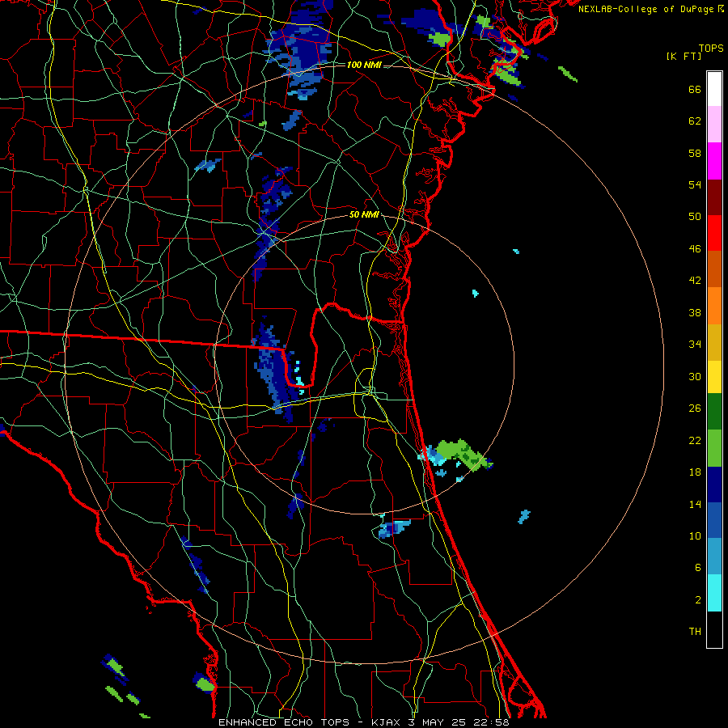
Task: Click the orange 38 kft legend swatch
Action: (x=714, y=306)
